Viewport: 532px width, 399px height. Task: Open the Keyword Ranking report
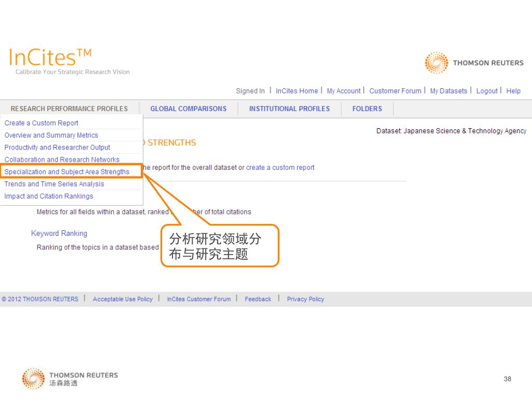coord(59,233)
